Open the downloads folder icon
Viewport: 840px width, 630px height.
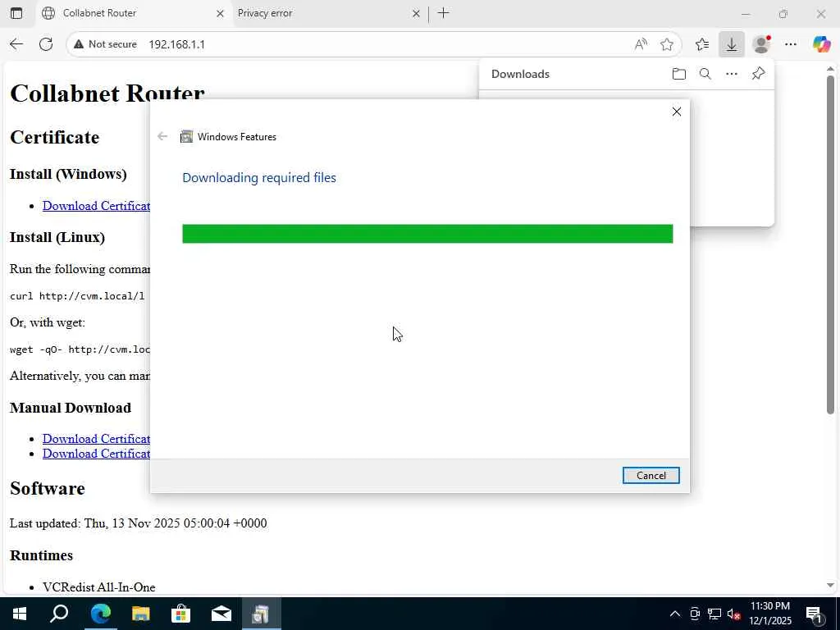pos(678,74)
